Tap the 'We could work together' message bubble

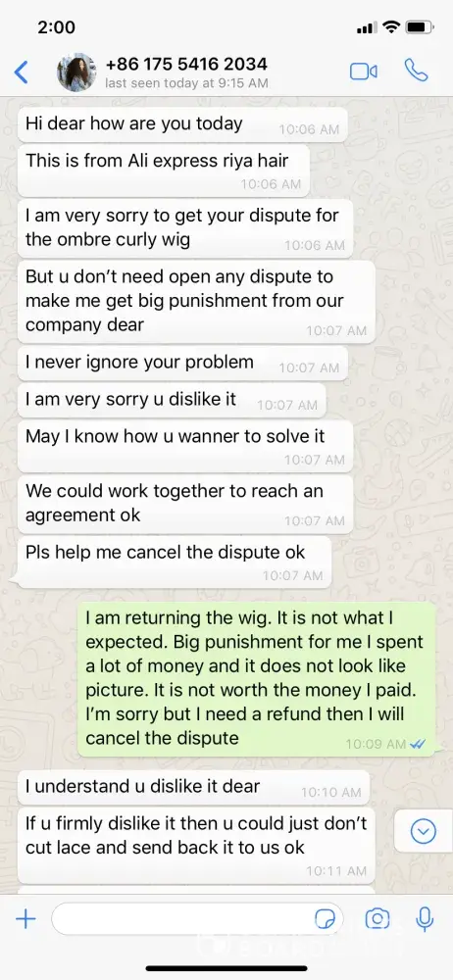click(x=185, y=503)
